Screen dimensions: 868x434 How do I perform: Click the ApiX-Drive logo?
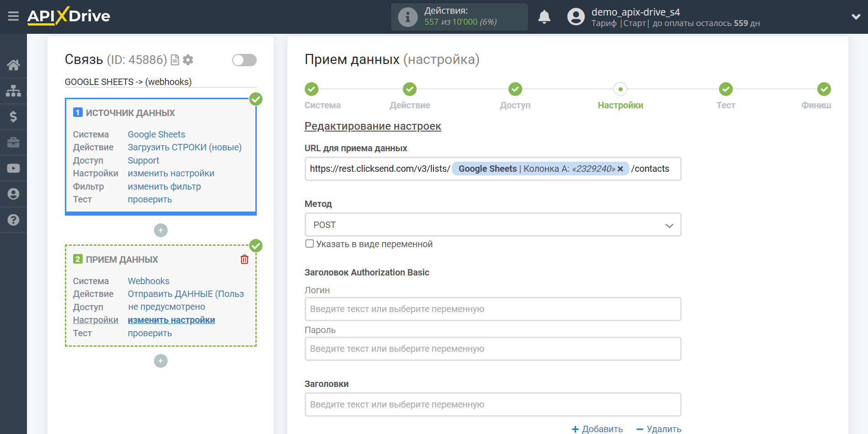click(69, 16)
